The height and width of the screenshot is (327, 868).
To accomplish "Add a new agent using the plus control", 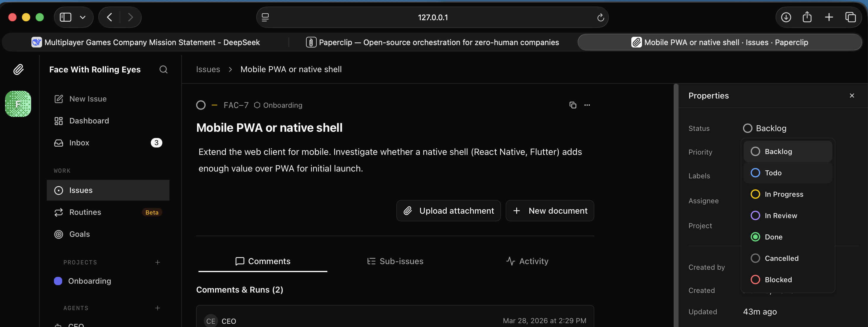I will pyautogui.click(x=157, y=308).
